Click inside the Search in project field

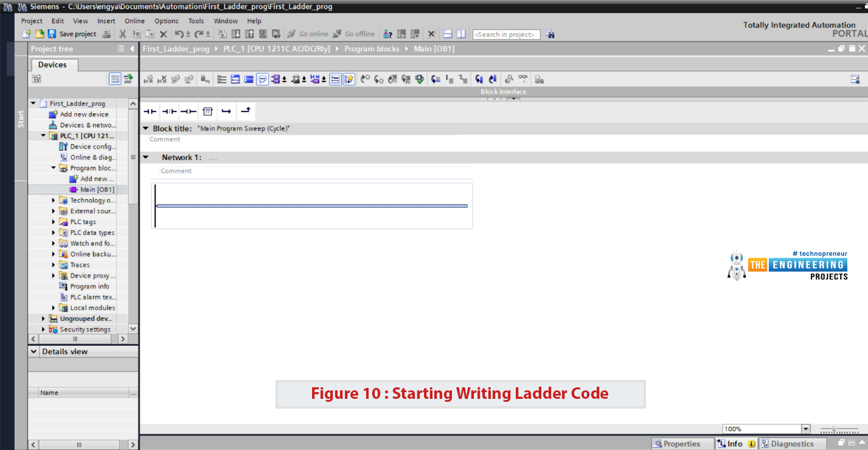tap(506, 35)
